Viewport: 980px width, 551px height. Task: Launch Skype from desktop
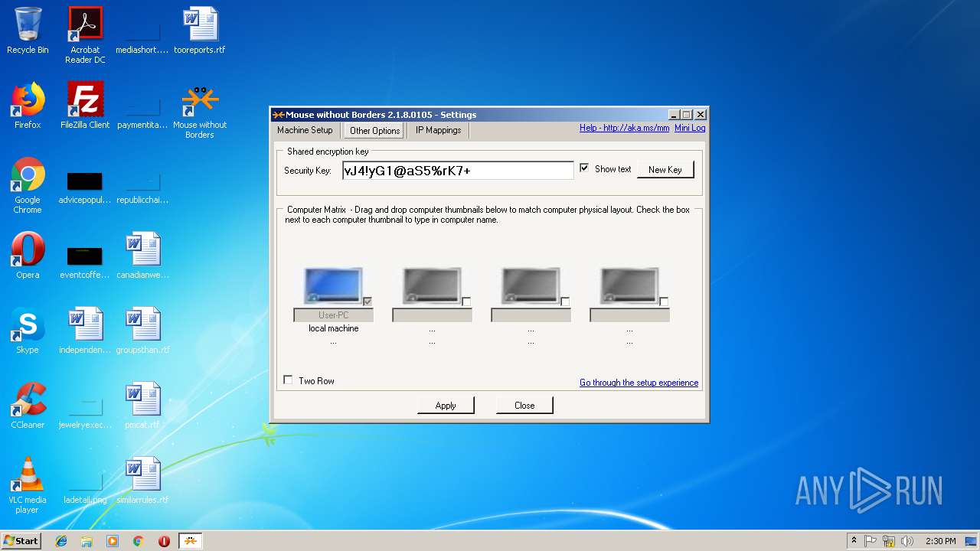[x=28, y=331]
